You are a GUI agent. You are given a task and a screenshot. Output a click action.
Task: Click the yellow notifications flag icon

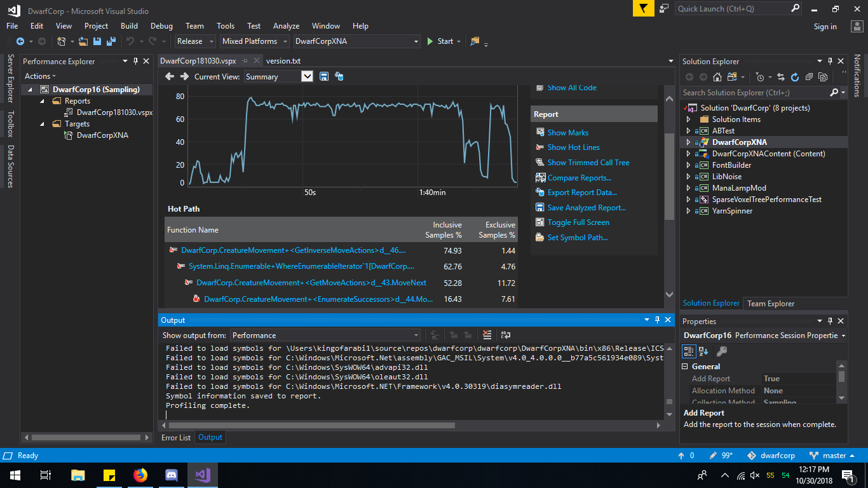coord(643,8)
